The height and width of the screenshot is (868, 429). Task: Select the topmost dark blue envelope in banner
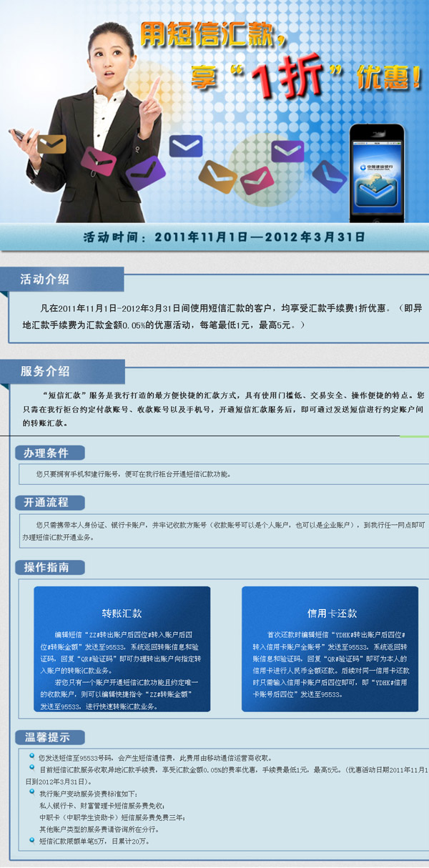pos(185,146)
